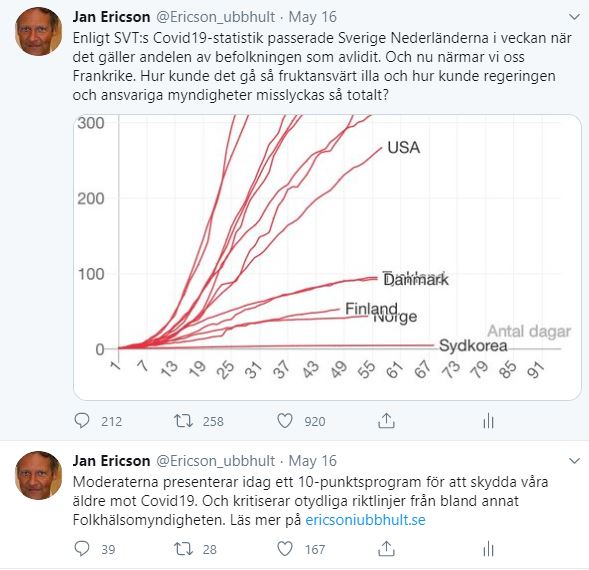Enlarge the Covid19 deaths chart image

[x=327, y=257]
